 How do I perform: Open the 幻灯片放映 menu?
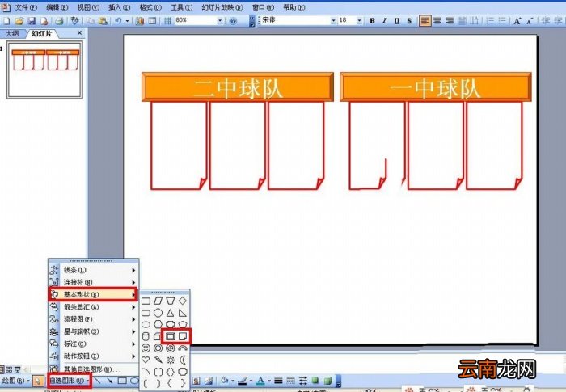[x=222, y=7]
